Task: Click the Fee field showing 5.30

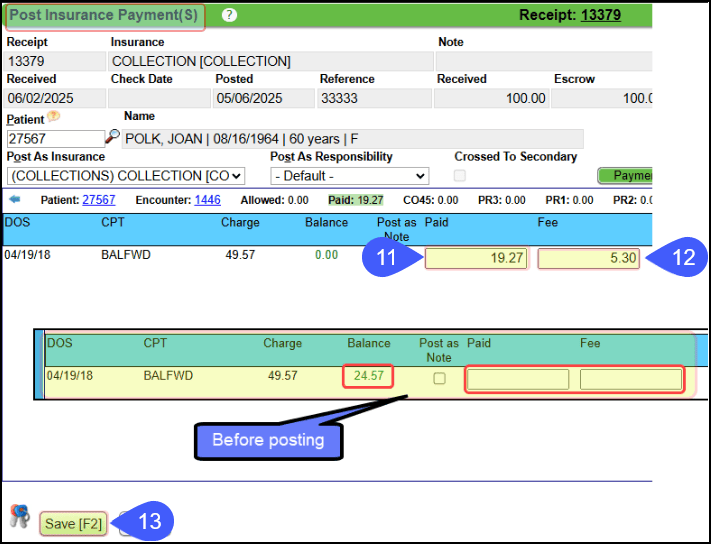Action: (x=588, y=259)
